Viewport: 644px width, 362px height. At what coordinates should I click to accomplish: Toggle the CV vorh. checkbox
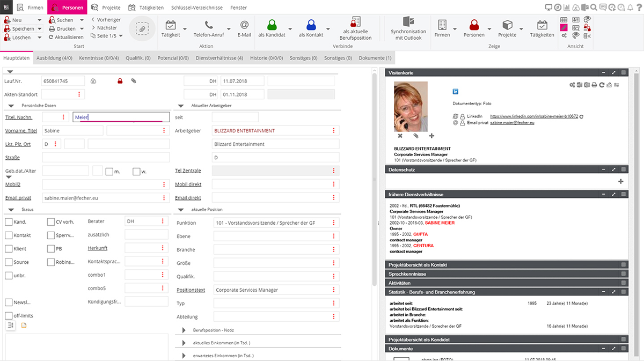pos(51,221)
